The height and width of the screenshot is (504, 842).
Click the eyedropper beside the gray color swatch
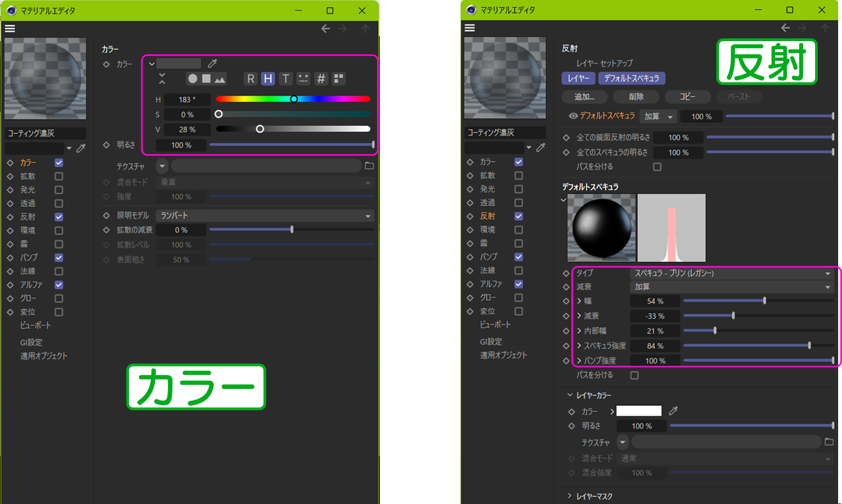(212, 64)
